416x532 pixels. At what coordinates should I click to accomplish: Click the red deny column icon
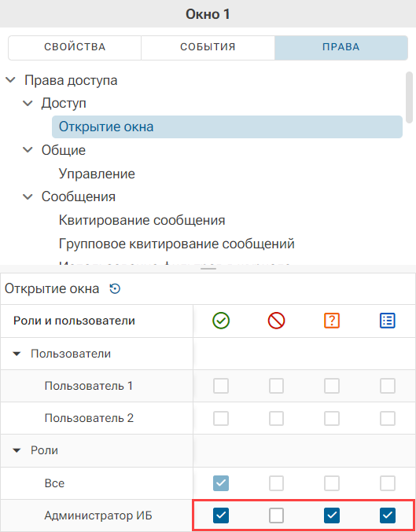(277, 321)
